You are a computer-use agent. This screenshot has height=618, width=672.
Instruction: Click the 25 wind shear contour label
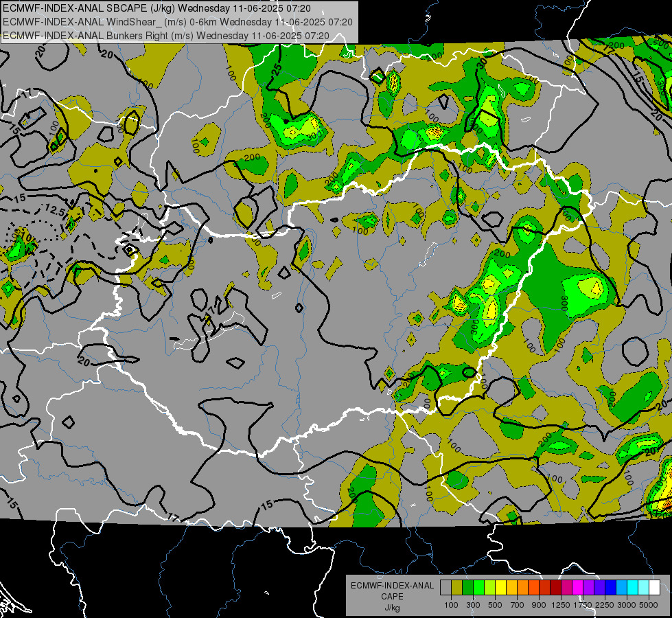tap(278, 69)
